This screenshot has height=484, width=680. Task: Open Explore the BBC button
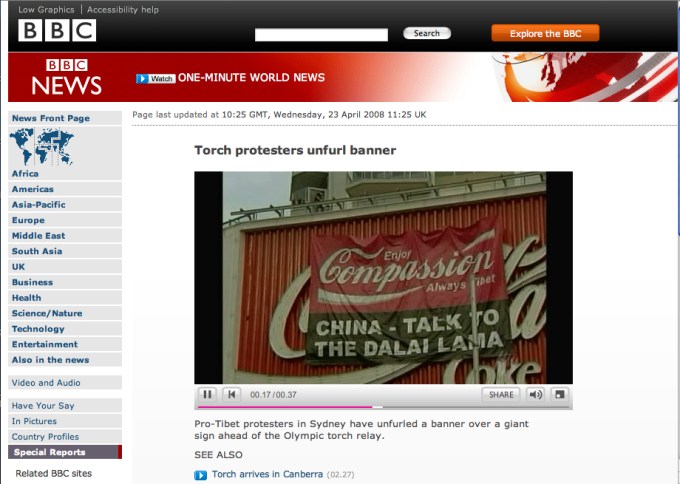pyautogui.click(x=545, y=33)
